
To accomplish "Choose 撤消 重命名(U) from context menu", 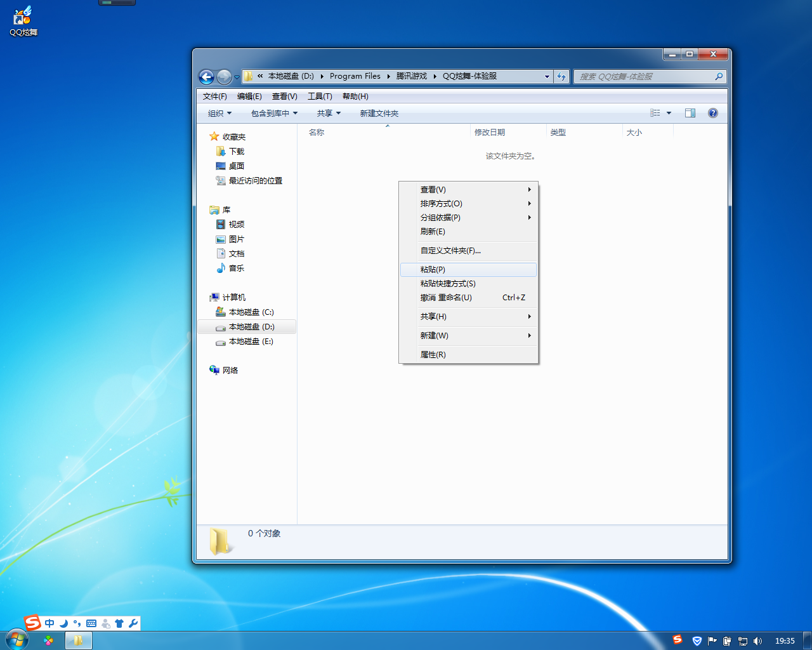I will pos(469,298).
